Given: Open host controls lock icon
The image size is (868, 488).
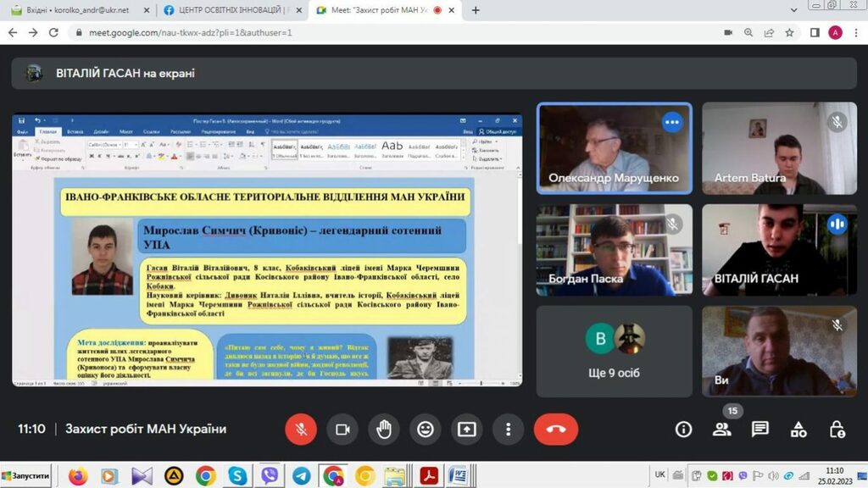Looking at the screenshot, I should click(837, 429).
